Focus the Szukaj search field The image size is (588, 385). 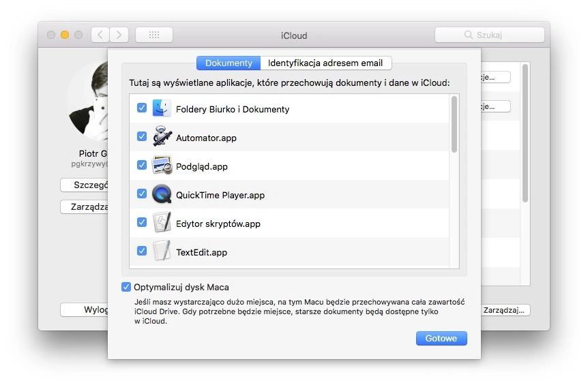point(489,35)
